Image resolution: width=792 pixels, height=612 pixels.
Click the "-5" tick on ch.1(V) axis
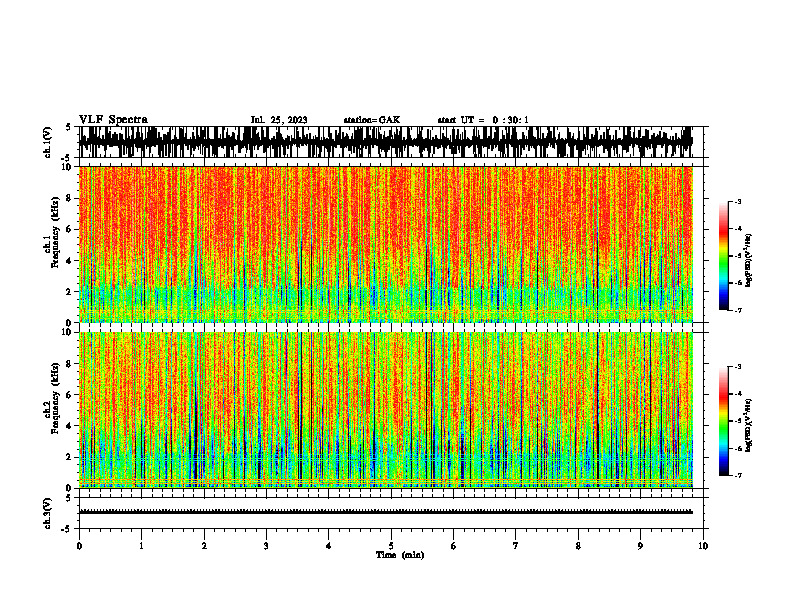click(x=67, y=158)
